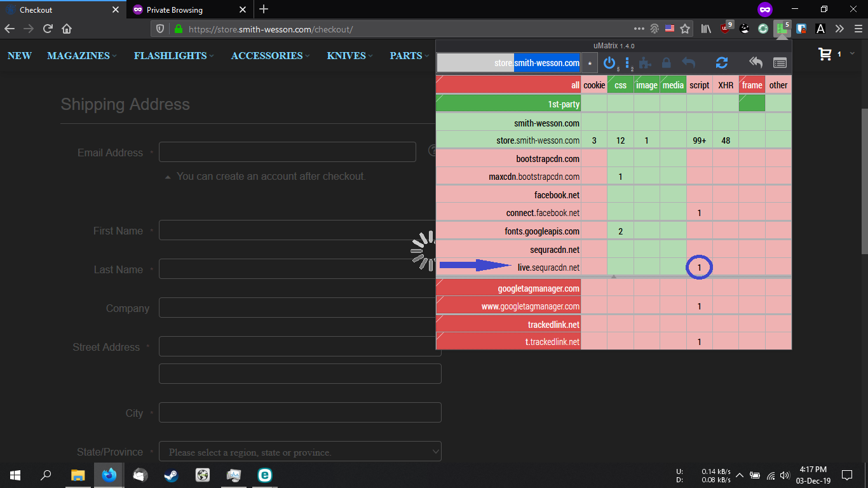
Task: Expand the ACCESSORIES navigation menu
Action: 271,55
